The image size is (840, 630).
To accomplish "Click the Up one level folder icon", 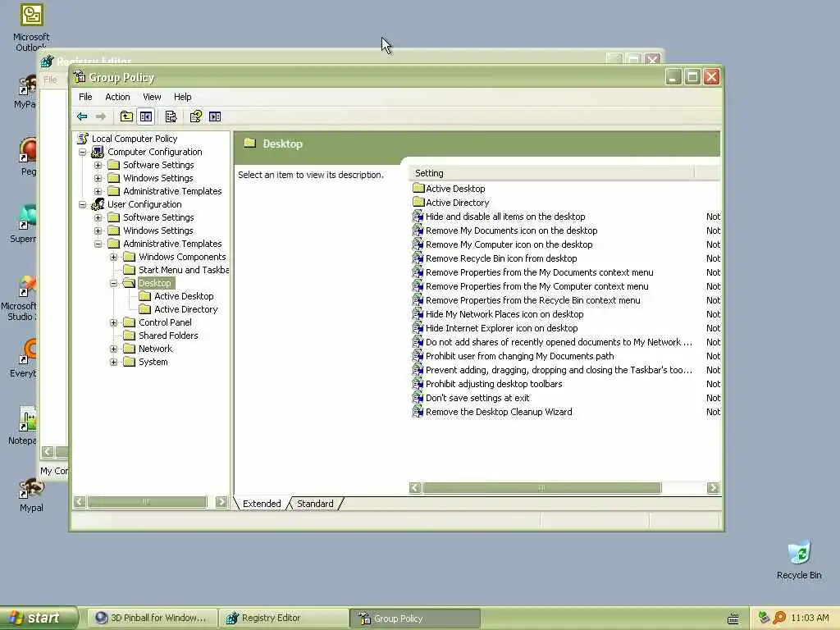I will 126,116.
